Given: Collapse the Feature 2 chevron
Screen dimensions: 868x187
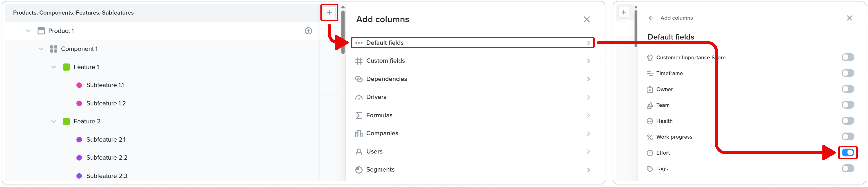Looking at the screenshot, I should [x=54, y=121].
